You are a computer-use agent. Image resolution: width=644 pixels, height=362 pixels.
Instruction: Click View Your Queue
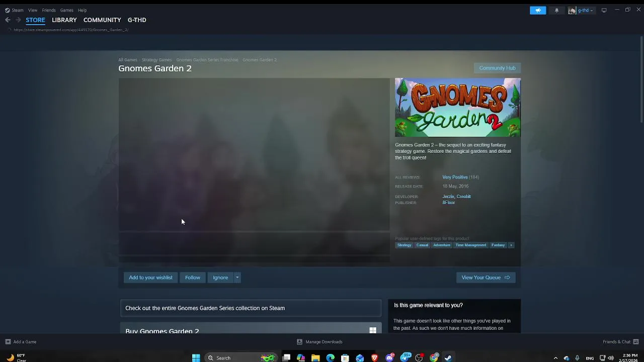point(486,278)
